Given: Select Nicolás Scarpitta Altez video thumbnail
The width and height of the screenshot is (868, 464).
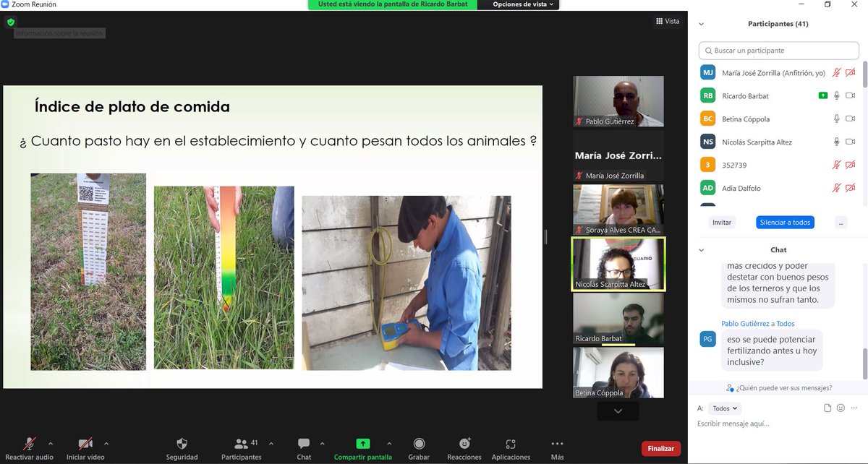Looking at the screenshot, I should click(x=618, y=264).
